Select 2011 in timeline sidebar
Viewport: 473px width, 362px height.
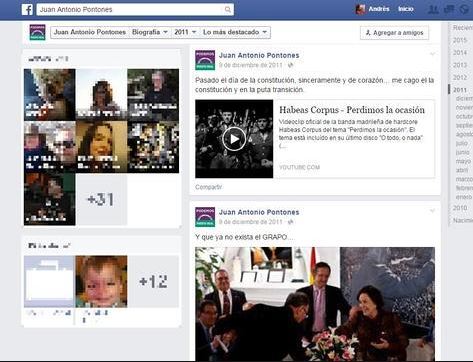tap(460, 90)
